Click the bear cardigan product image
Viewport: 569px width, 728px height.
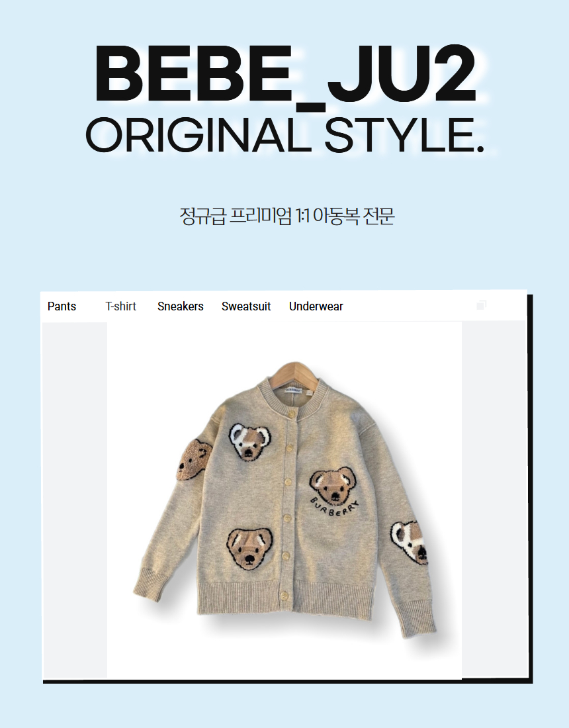[284, 500]
